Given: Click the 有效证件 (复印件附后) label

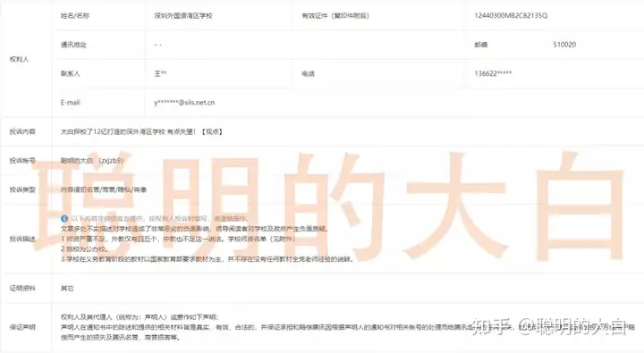Looking at the screenshot, I should click(335, 15).
